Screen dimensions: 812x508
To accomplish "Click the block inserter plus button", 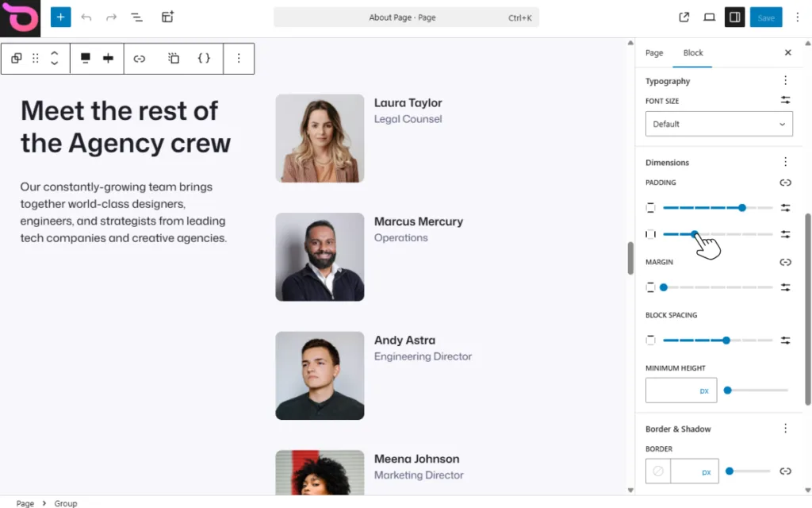I will [x=60, y=17].
